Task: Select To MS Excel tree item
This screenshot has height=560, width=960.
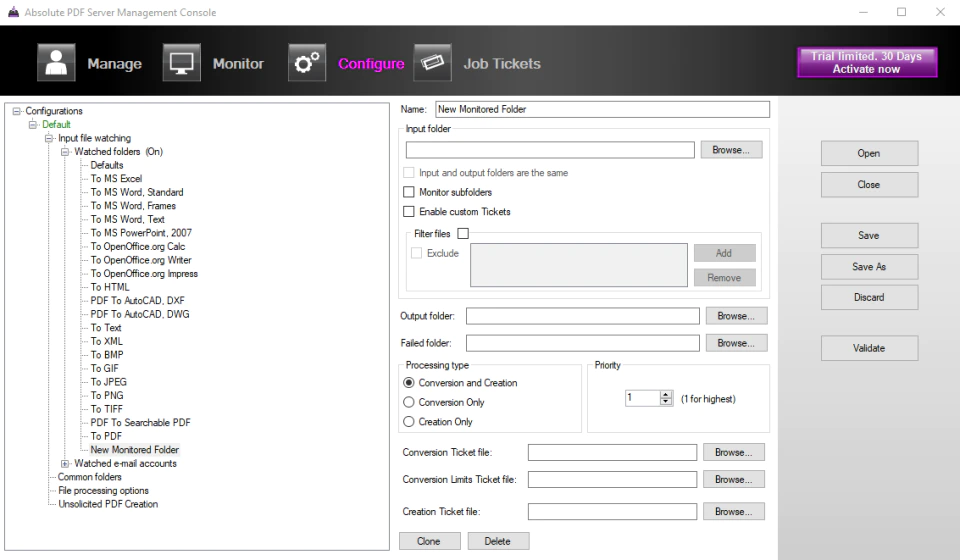Action: (x=116, y=179)
